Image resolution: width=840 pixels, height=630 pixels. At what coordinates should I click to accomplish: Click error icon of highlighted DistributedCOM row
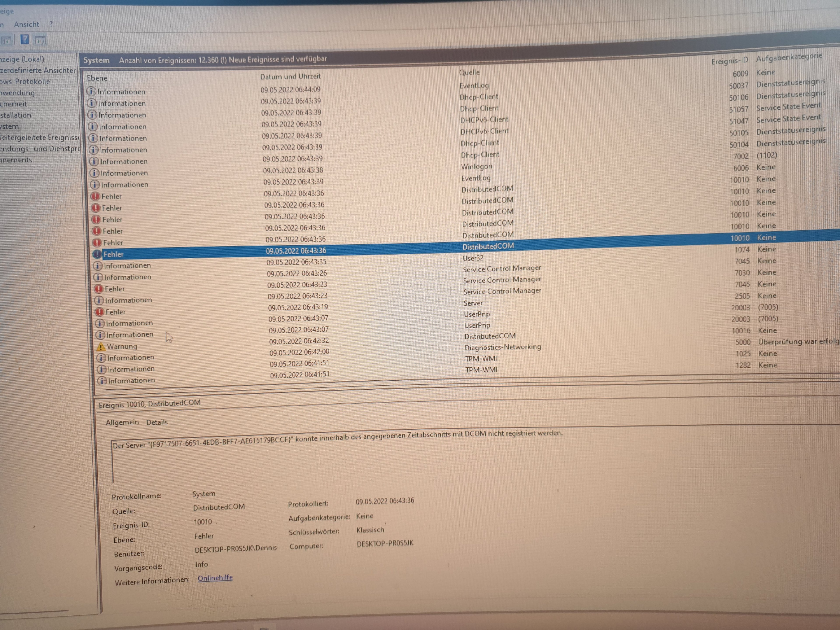pos(97,254)
